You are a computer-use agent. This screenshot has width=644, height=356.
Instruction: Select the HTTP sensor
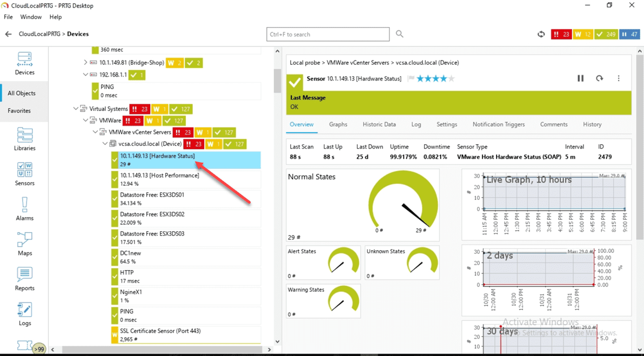coord(186,277)
